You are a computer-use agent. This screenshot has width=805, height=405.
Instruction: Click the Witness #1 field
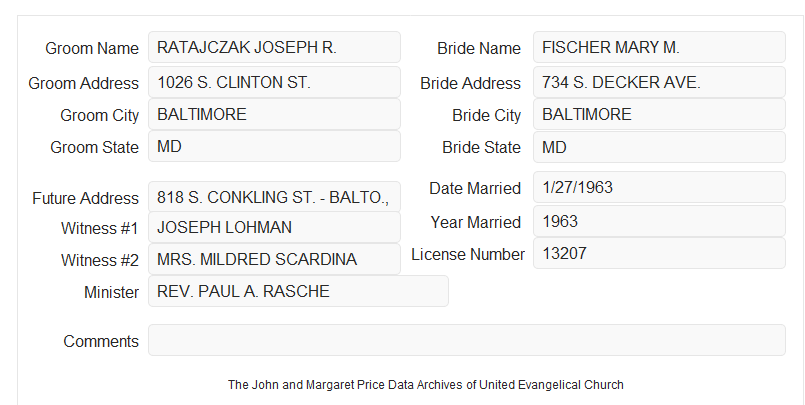click(x=274, y=227)
